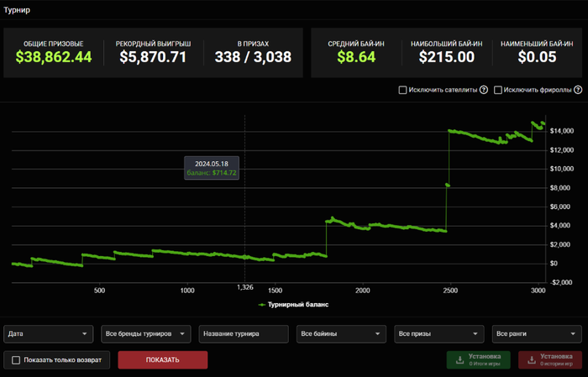
Task: Click the $0.05 smallest buy-in value
Action: point(537,57)
